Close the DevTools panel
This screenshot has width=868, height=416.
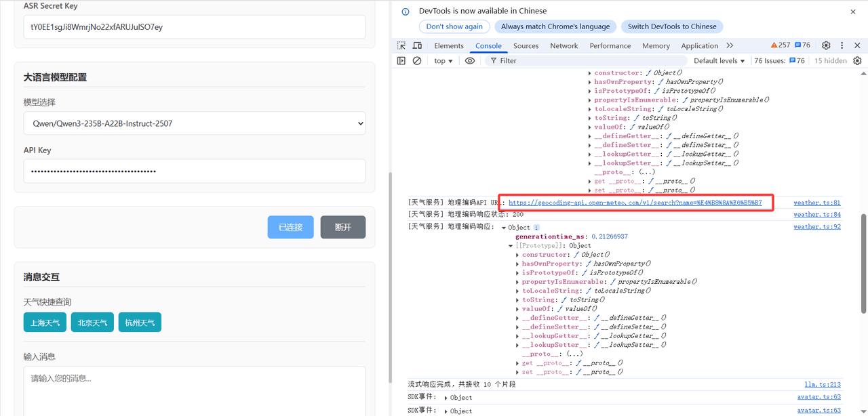click(x=857, y=45)
